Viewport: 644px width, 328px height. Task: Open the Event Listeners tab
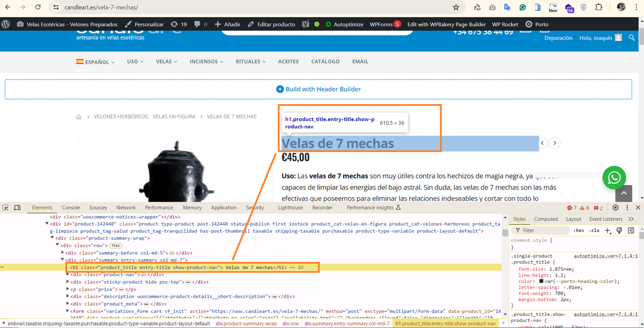click(x=606, y=219)
